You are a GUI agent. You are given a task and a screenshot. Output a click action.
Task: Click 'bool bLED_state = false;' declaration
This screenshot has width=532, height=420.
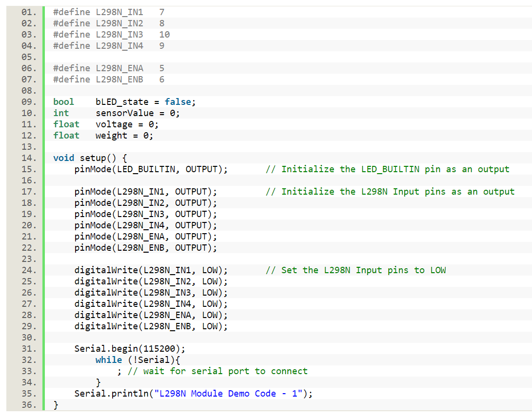(124, 102)
